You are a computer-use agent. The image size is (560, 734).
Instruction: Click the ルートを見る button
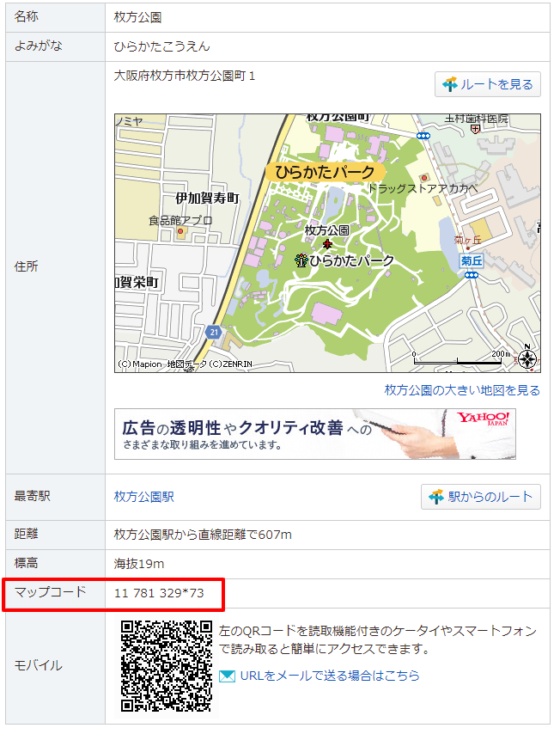[488, 85]
